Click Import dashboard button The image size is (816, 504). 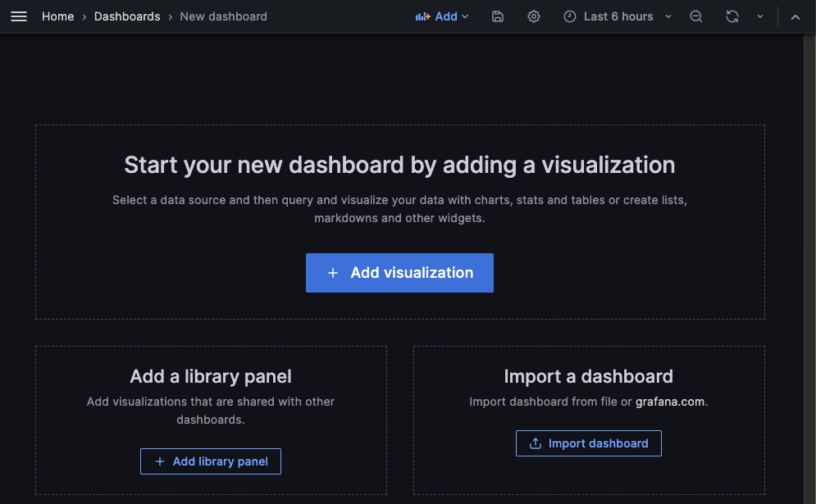[x=589, y=443]
